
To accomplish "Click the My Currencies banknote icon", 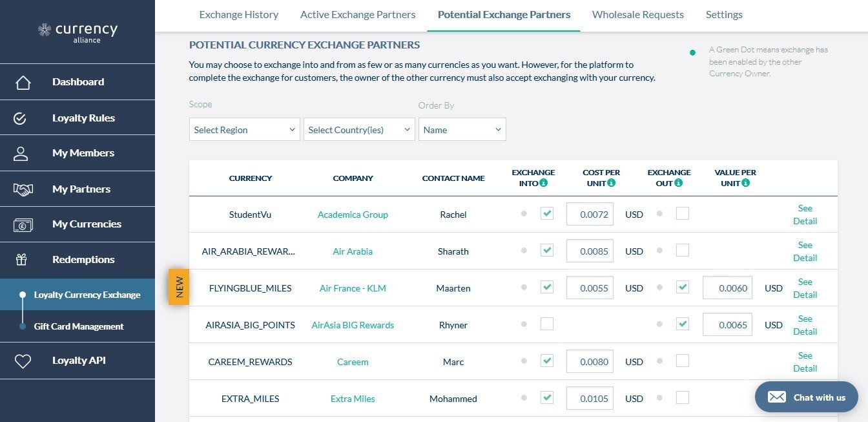I will (23, 224).
